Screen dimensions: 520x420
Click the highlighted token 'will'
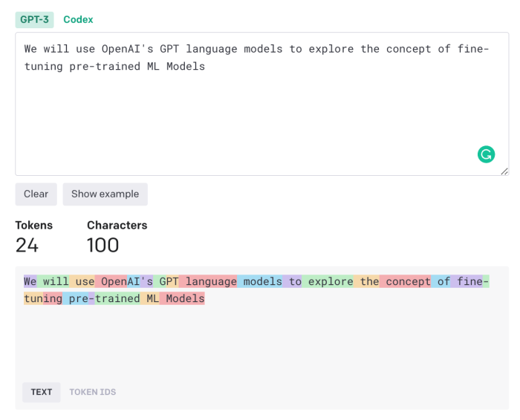click(53, 281)
